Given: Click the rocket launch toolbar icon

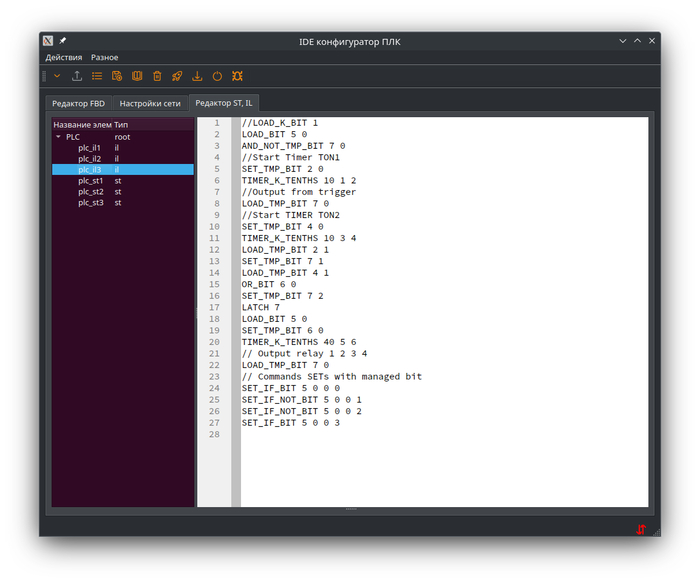Looking at the screenshot, I should tap(177, 76).
